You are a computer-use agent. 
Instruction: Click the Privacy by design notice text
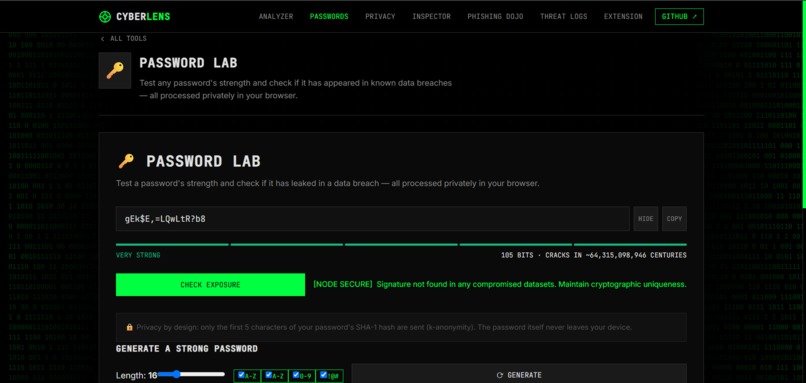pyautogui.click(x=383, y=327)
